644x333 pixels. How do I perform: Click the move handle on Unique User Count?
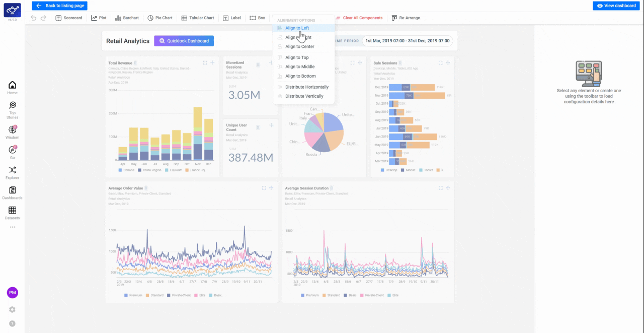(x=271, y=125)
